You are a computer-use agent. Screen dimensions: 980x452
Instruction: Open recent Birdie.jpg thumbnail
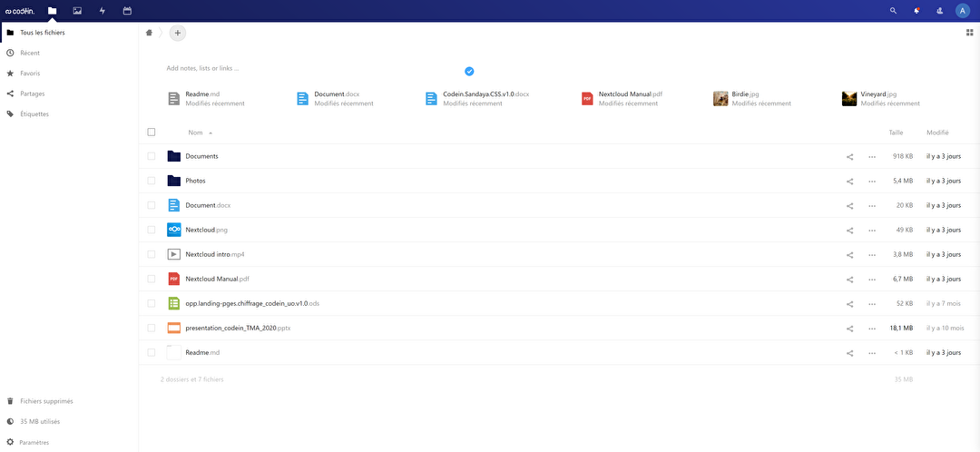[x=720, y=99]
